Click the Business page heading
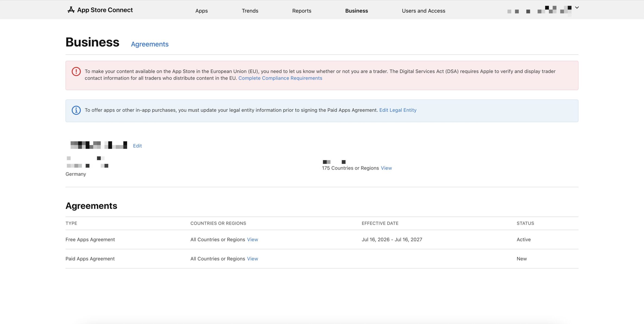Screen dimensions: 644x324 click(x=92, y=42)
